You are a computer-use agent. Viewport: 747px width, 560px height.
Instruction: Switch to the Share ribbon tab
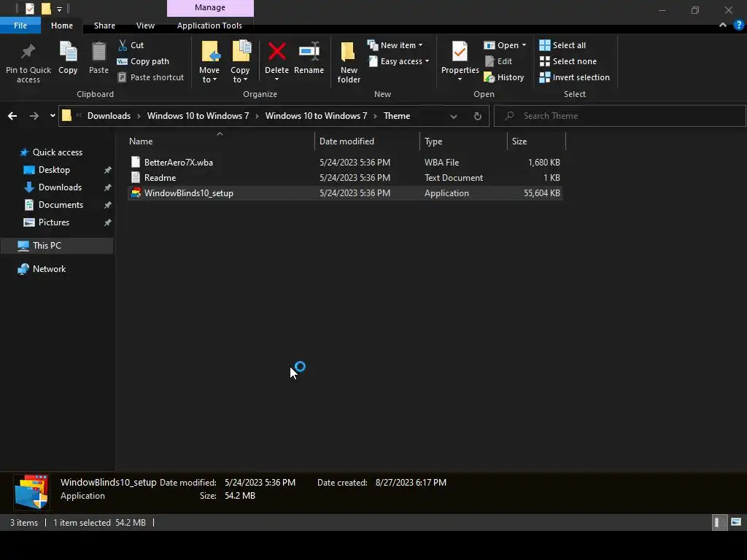click(x=104, y=26)
